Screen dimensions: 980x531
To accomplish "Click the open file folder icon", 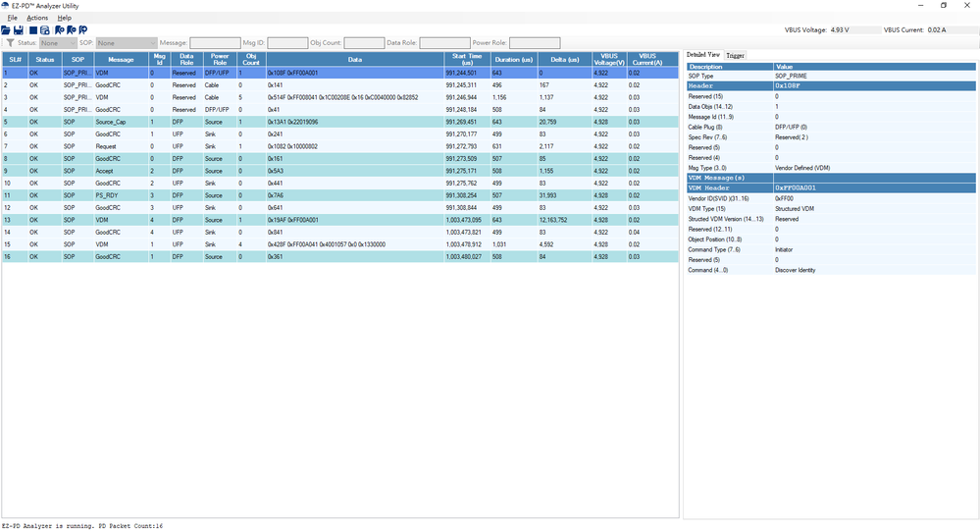I will [6, 30].
